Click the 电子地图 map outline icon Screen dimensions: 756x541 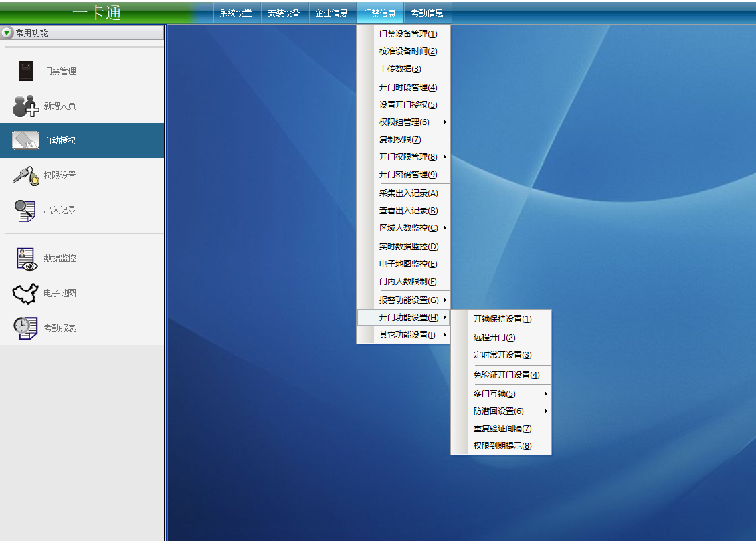[26, 293]
